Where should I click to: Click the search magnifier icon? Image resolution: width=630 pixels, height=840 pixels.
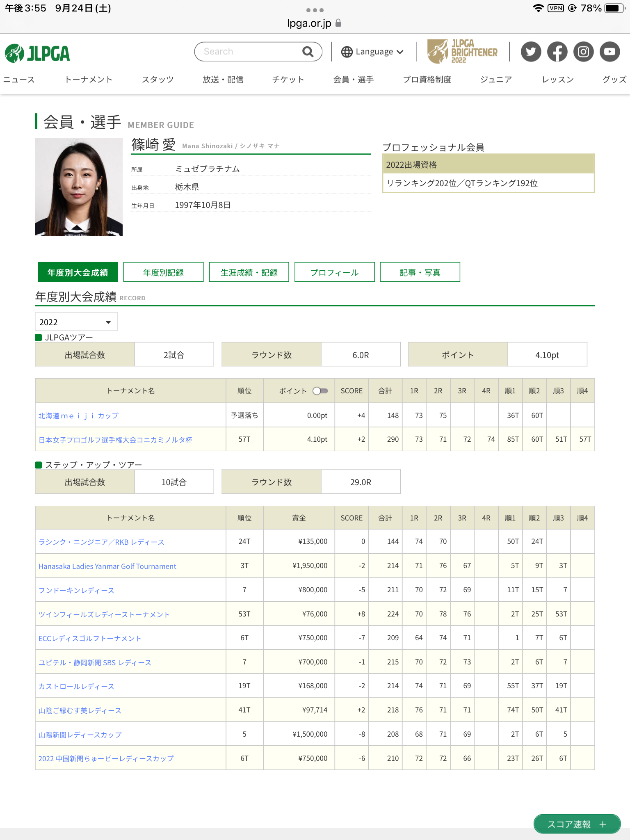(x=308, y=52)
